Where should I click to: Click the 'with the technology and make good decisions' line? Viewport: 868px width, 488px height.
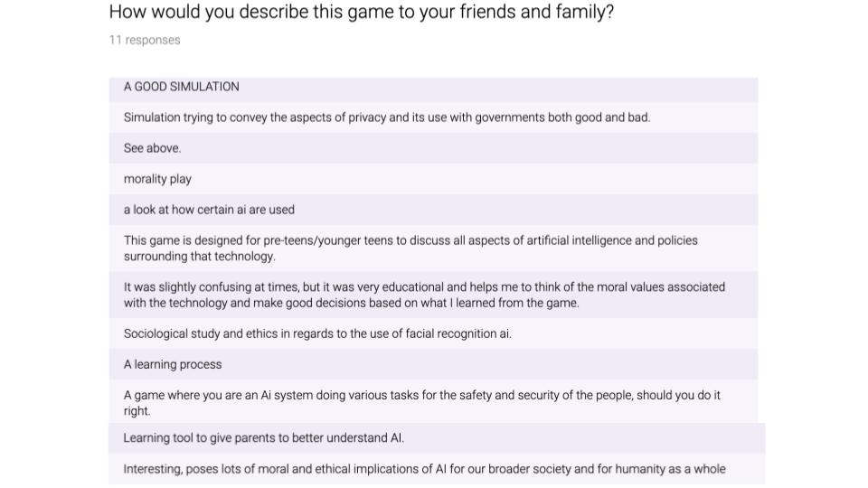(351, 304)
